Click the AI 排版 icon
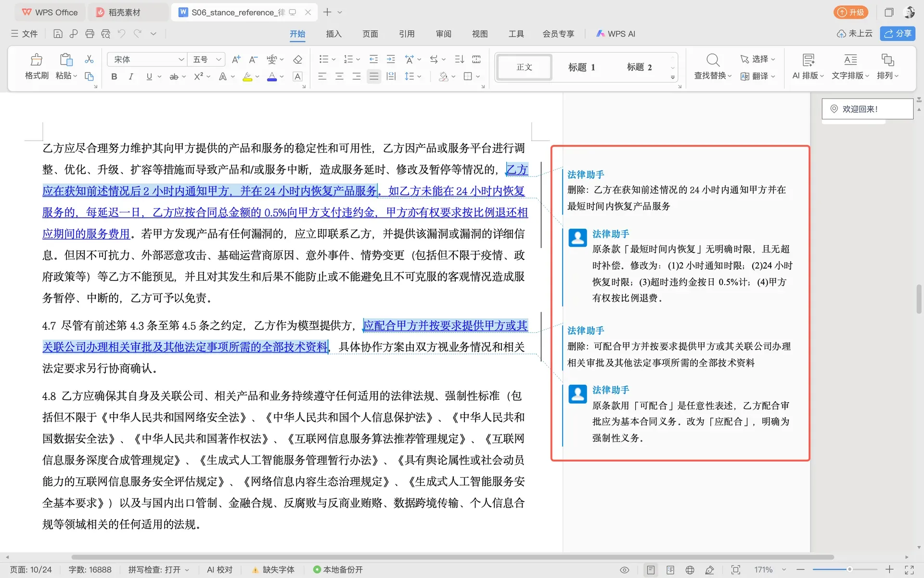This screenshot has height=578, width=924. [808, 60]
